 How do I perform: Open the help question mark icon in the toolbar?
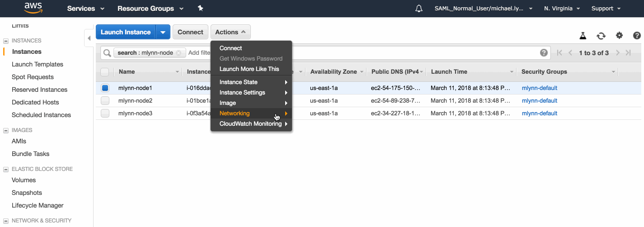pos(637,36)
